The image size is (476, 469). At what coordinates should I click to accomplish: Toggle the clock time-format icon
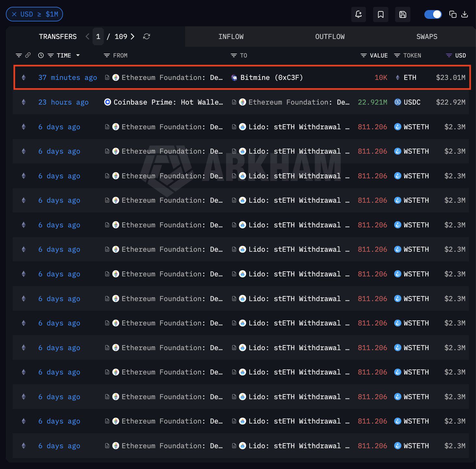coord(41,55)
